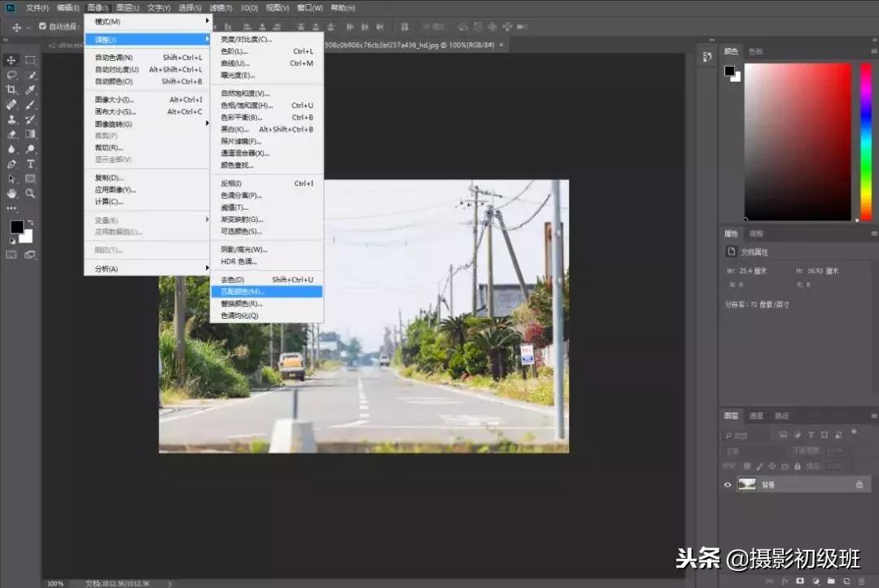This screenshot has width=879, height=588.
Task: Open the Color panel options menu
Action: [x=873, y=51]
